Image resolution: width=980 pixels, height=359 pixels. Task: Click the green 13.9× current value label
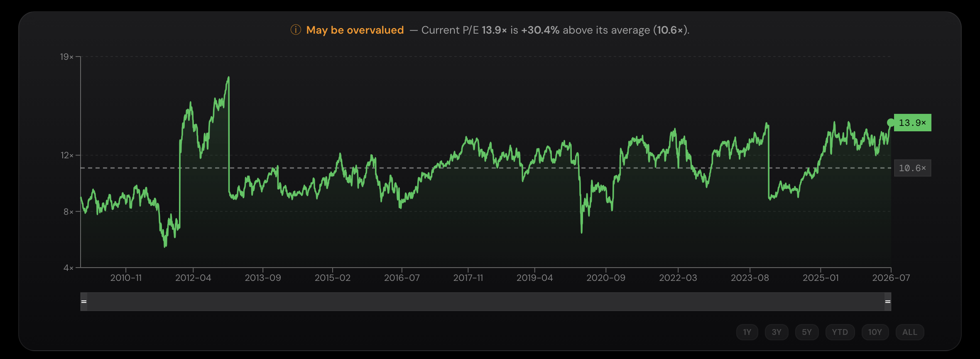913,123
